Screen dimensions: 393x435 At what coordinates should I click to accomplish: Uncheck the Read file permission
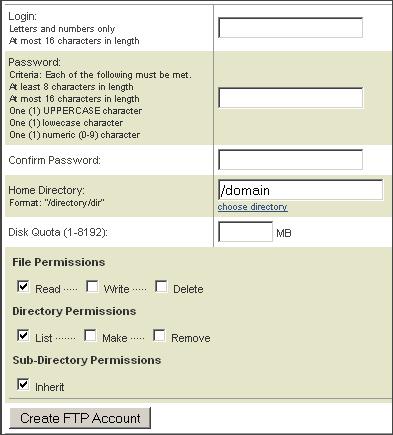point(23,286)
